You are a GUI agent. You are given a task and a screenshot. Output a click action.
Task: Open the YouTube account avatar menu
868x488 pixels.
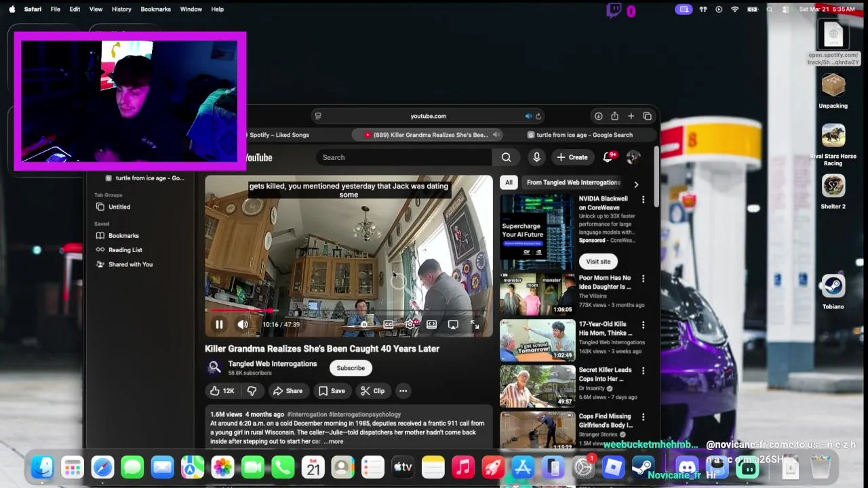(x=633, y=157)
